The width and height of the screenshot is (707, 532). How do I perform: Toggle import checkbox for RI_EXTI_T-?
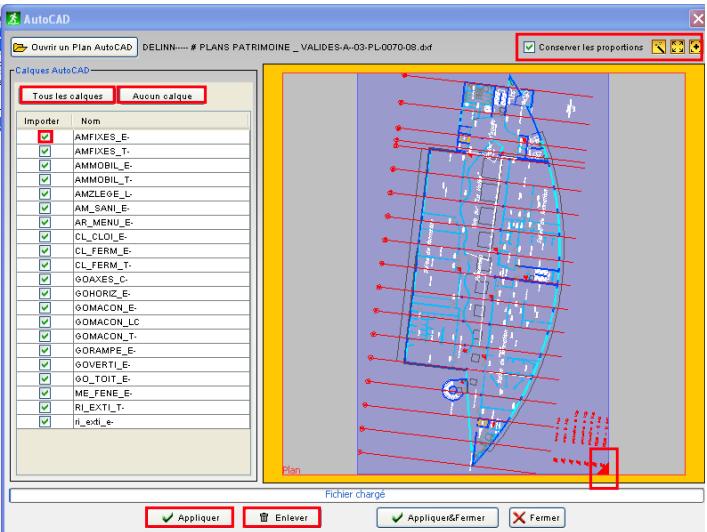tap(45, 407)
